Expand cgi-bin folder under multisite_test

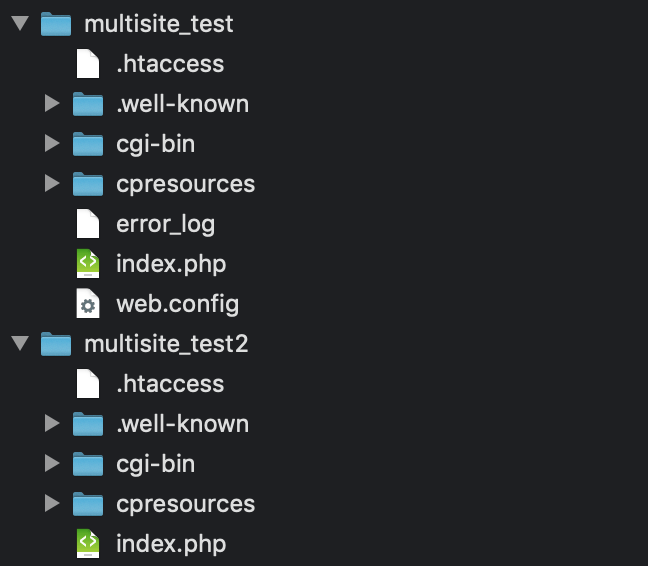click(52, 144)
